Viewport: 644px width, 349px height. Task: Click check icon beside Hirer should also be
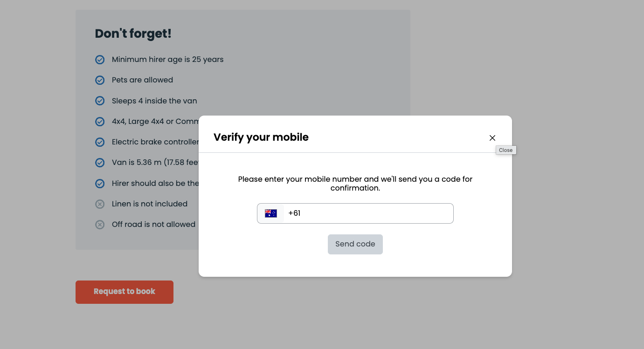[100, 184]
